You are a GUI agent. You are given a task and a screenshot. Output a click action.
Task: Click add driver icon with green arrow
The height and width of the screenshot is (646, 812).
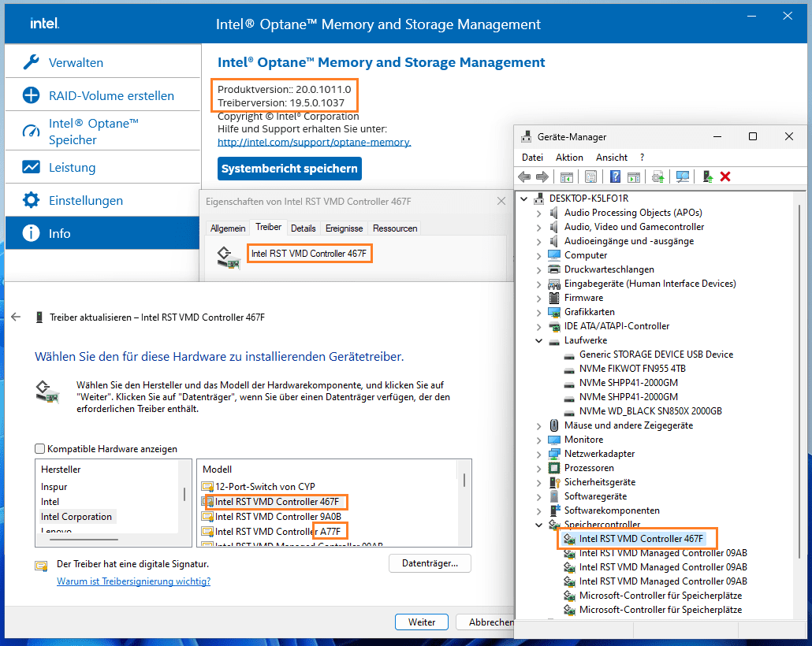707,177
